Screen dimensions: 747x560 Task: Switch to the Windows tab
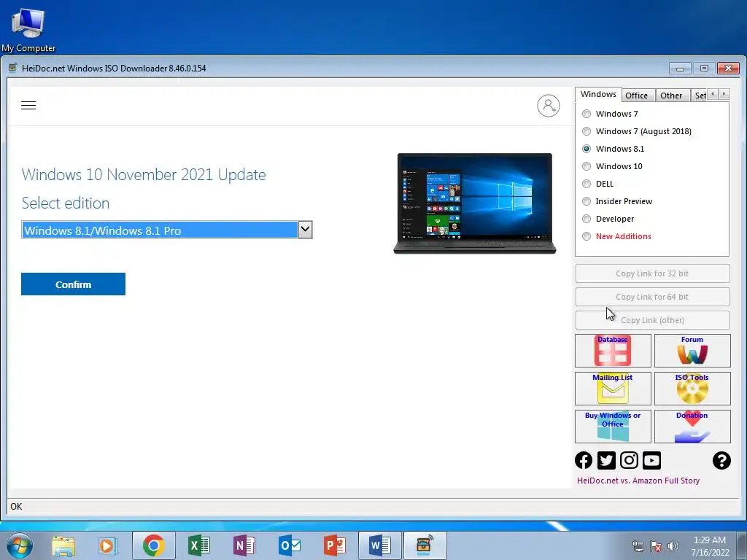point(598,94)
